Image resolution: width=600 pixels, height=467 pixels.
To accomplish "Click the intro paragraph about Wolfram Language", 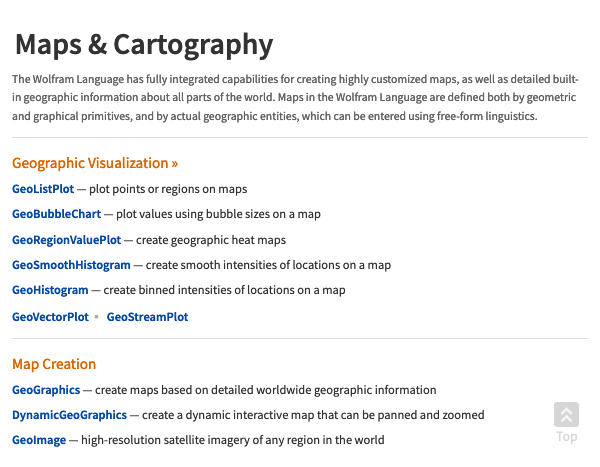I will [x=295, y=98].
